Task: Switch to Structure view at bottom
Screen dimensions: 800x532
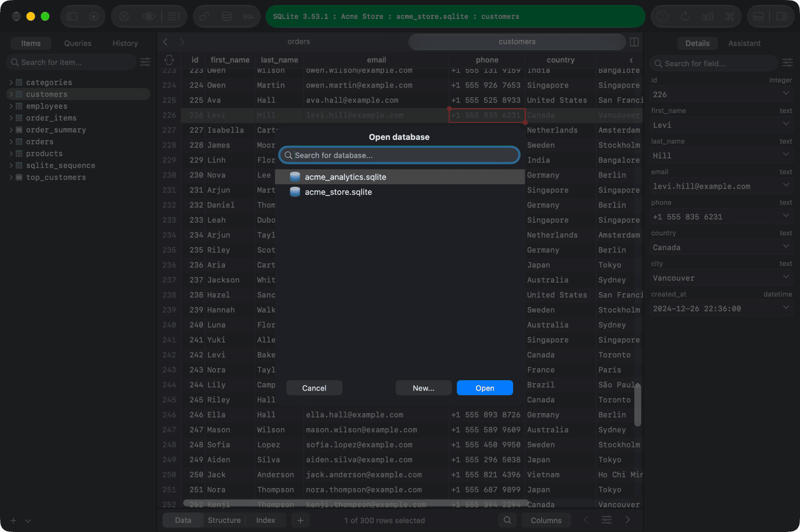Action: pos(224,520)
